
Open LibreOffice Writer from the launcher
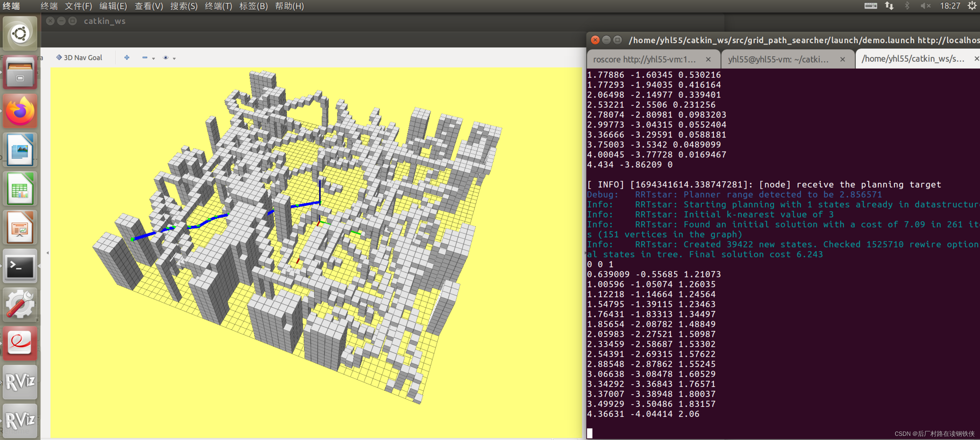(20, 150)
